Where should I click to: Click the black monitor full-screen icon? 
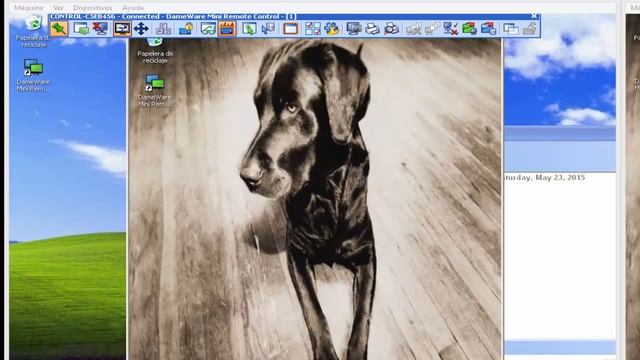[122, 29]
